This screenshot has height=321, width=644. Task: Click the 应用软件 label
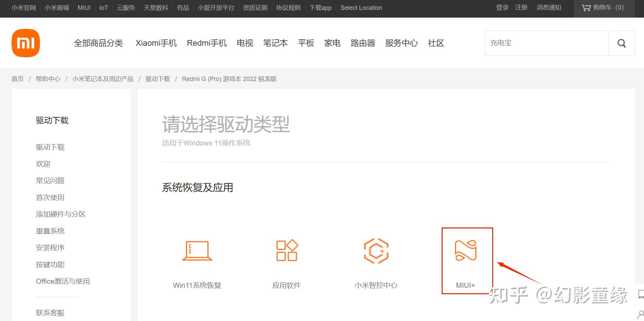[287, 285]
